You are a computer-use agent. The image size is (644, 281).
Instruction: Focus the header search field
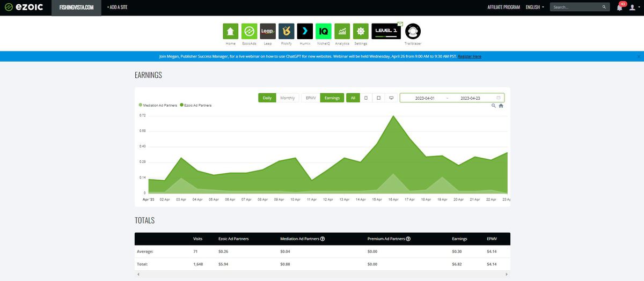tap(580, 8)
